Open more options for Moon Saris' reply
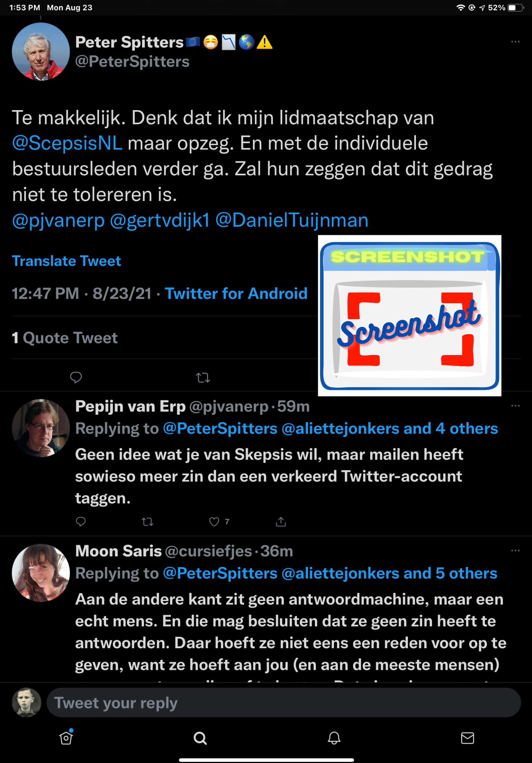The height and width of the screenshot is (763, 532). [x=515, y=551]
